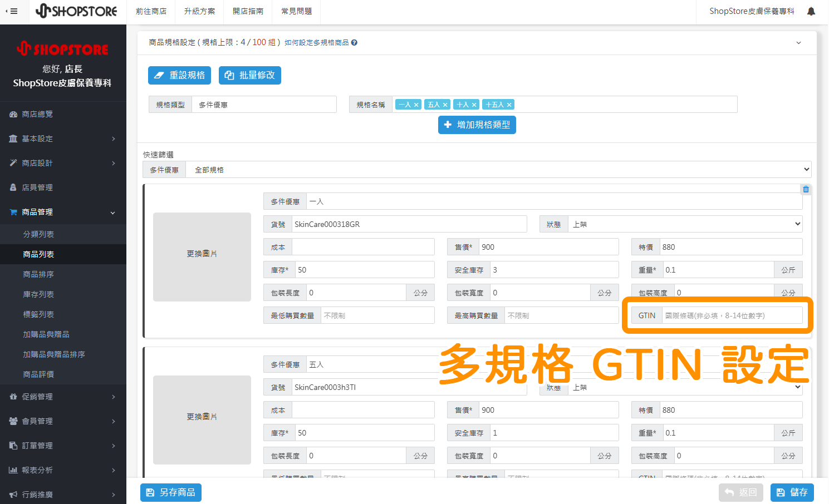Click the 儲存 save button
Screen dimensions: 829x504
[x=792, y=492]
